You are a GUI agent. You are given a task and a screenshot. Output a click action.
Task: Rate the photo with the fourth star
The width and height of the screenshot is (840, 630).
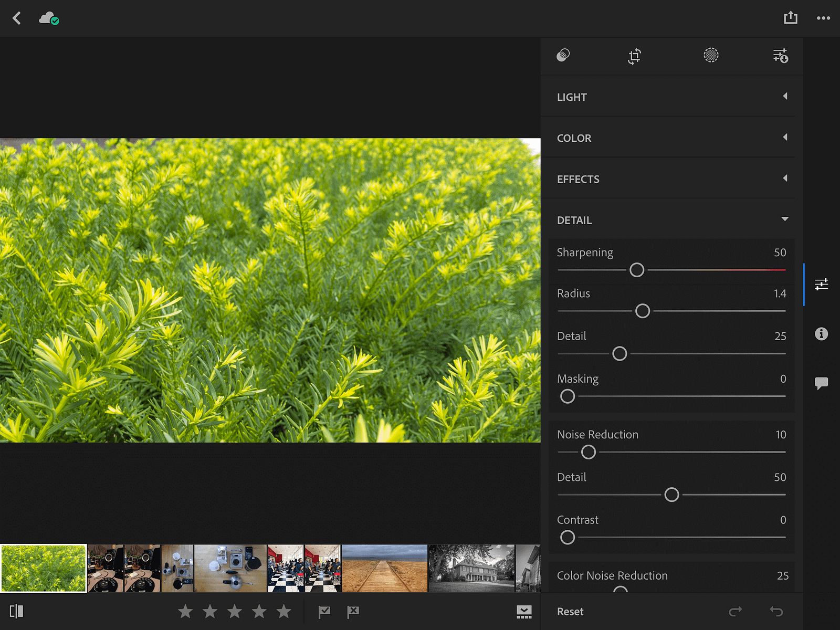[259, 611]
